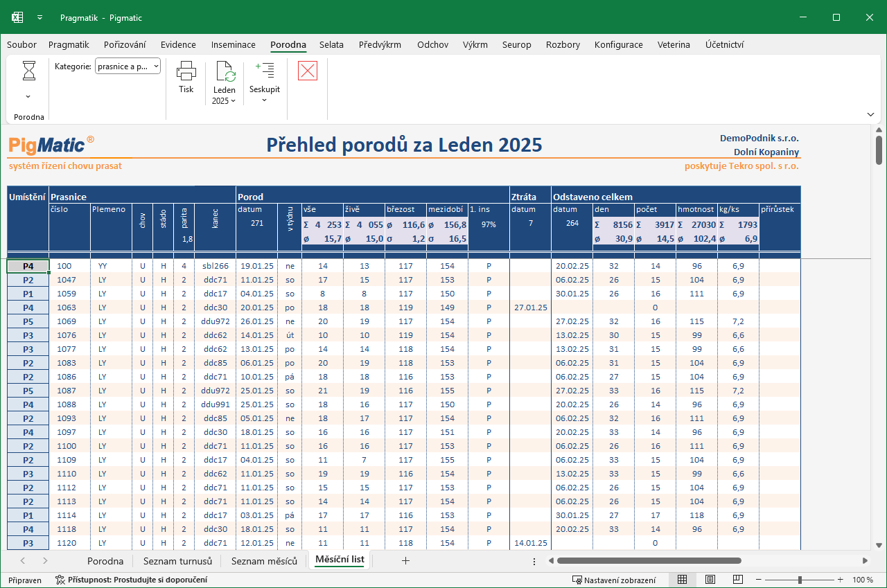Click the Seskupit grouping icon
The image size is (887, 588).
[265, 71]
